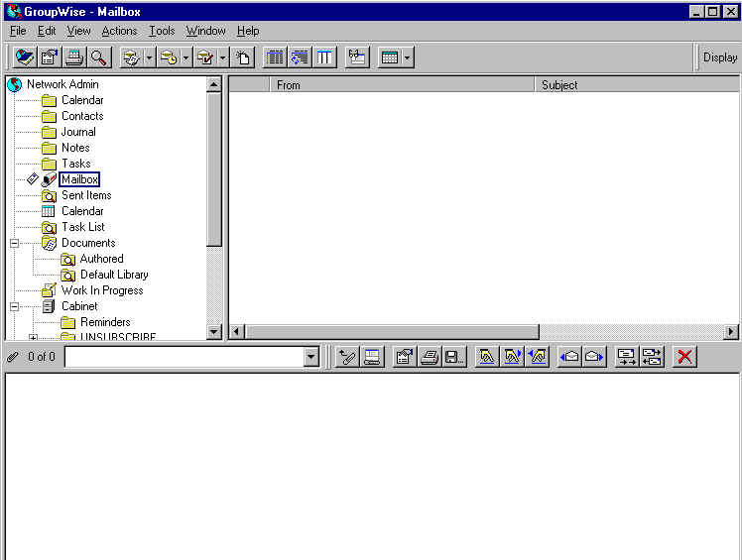Click the folder list scroll up arrow
Viewport: 742px width, 560px height.
click(214, 84)
